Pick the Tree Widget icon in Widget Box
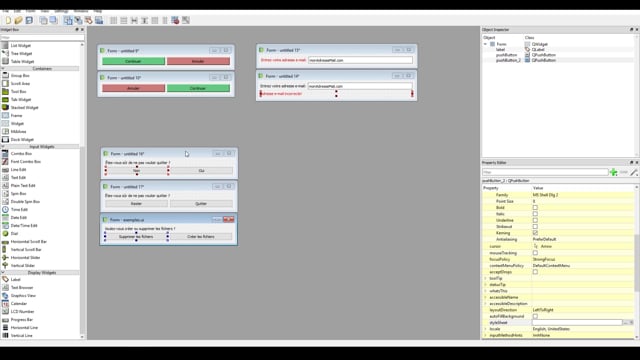Screen dimensions: 640x360 tap(5, 53)
